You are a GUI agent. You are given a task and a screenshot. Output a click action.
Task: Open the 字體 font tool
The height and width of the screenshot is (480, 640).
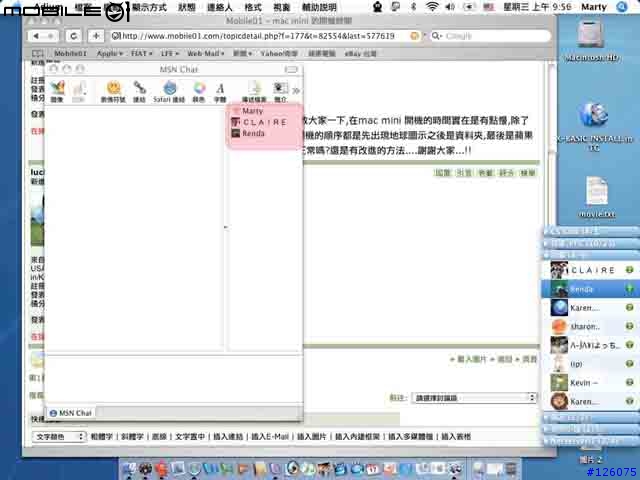(220, 91)
